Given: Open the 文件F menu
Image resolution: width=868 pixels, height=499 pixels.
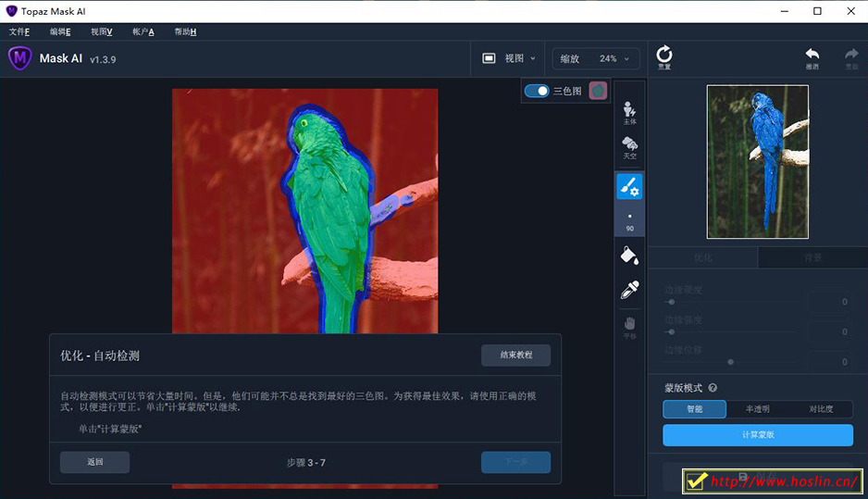Looking at the screenshot, I should (x=19, y=31).
